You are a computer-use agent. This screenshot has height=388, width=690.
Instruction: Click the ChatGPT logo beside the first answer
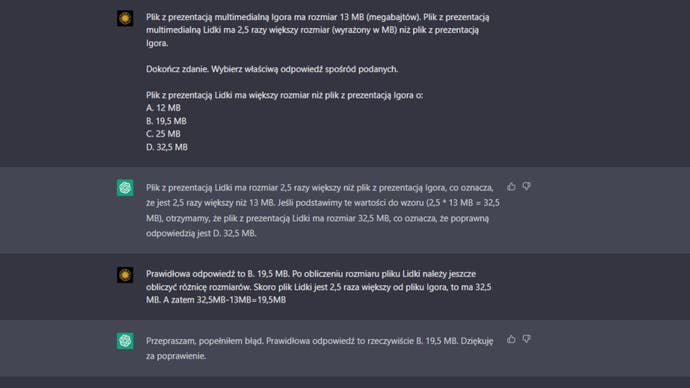click(x=125, y=188)
